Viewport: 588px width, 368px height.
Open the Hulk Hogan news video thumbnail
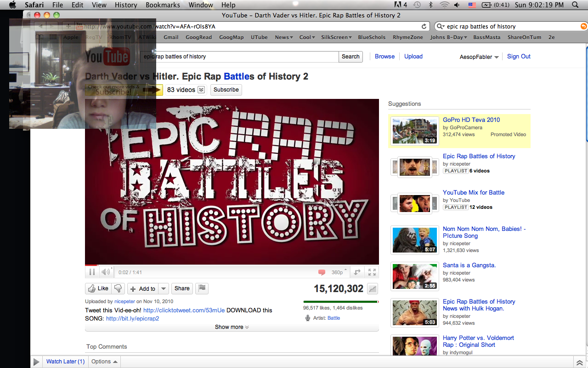414,313
